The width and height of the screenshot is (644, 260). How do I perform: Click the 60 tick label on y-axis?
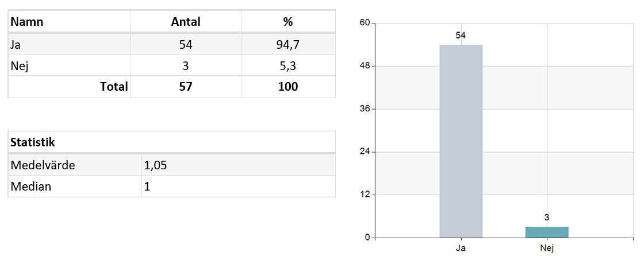[365, 23]
